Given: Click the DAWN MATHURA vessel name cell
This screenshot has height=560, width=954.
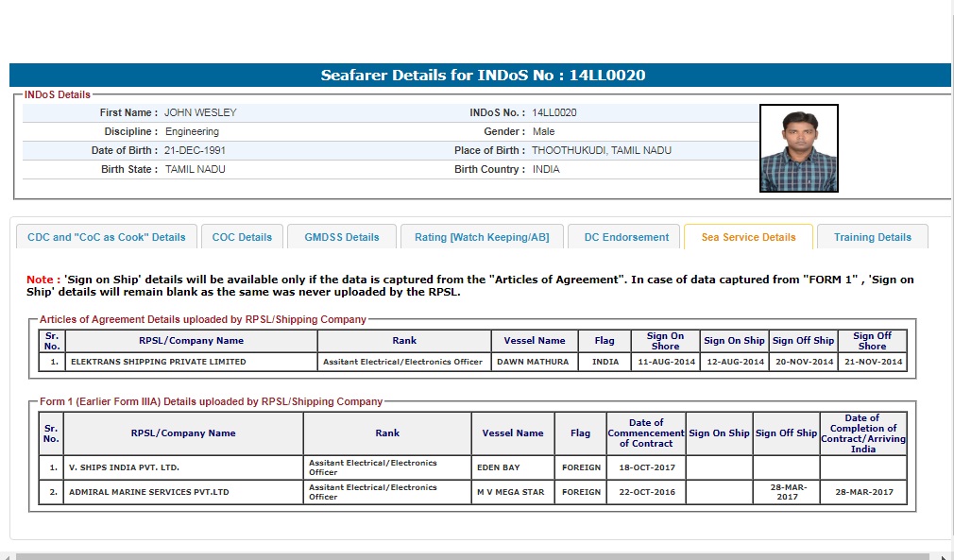Looking at the screenshot, I should [533, 362].
